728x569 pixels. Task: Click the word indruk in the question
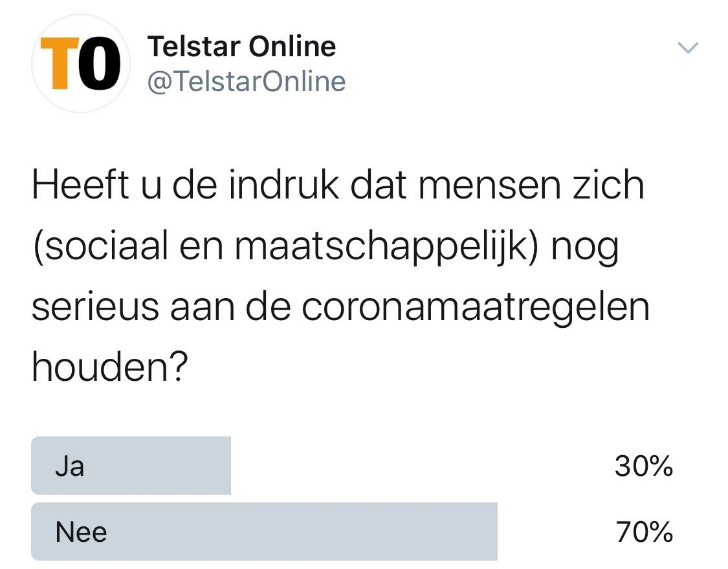pyautogui.click(x=284, y=186)
